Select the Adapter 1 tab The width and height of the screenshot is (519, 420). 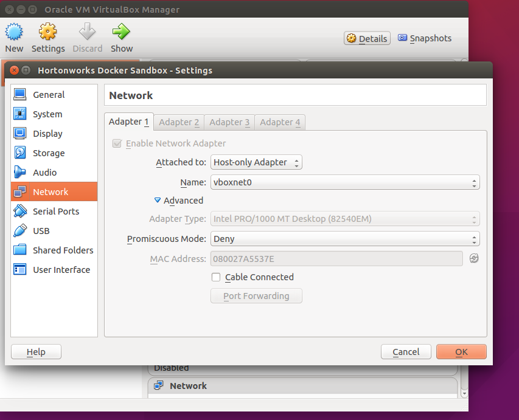129,122
